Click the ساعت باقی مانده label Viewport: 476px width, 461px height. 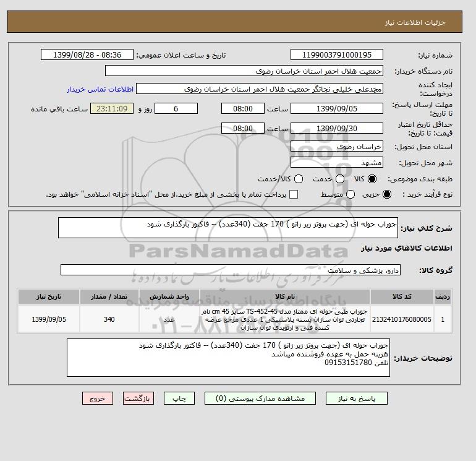pos(59,109)
